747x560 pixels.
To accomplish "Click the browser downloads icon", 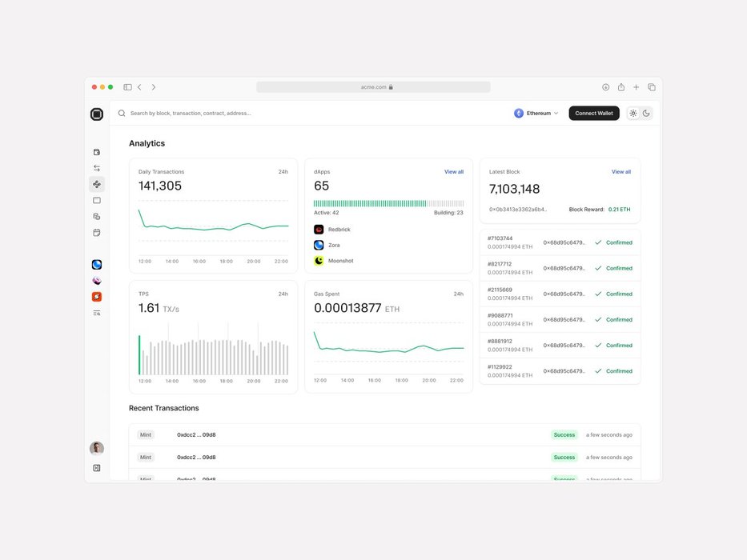I will (x=605, y=87).
